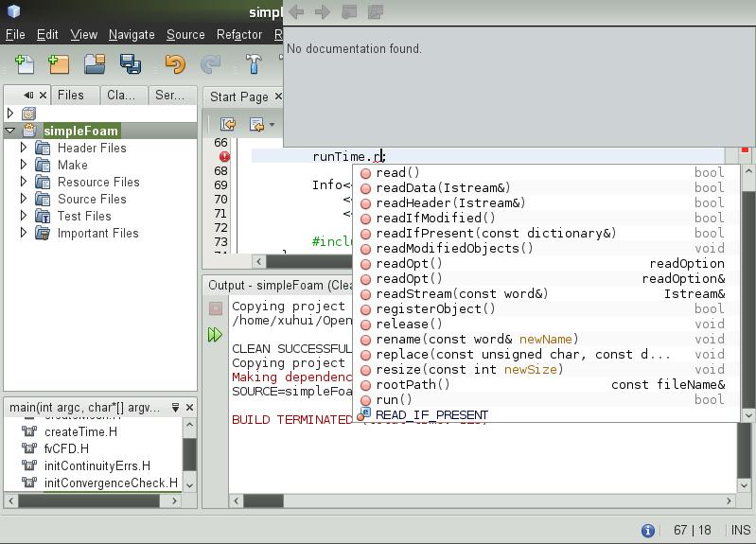Choose run() in the autocomplete popup
This screenshot has width=756, height=544.
(395, 399)
